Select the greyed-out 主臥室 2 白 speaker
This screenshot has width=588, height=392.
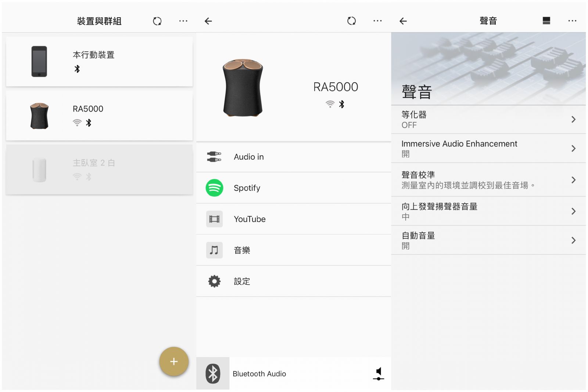coord(99,170)
